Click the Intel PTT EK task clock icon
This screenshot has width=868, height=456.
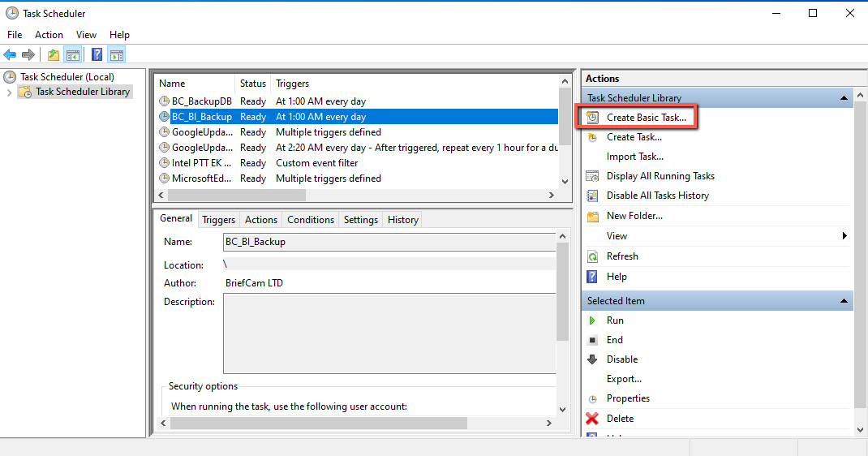click(x=164, y=163)
